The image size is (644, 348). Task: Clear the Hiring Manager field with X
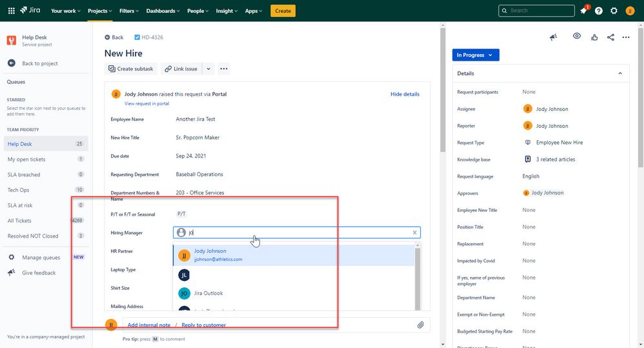[414, 232]
